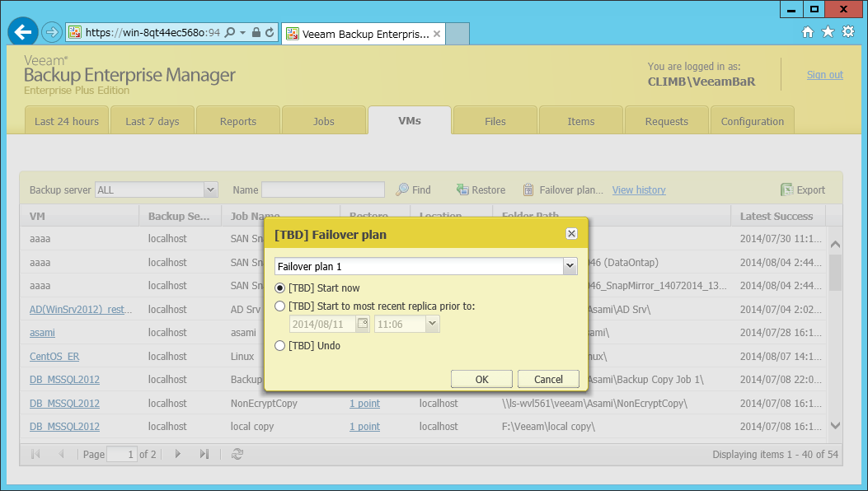Open the Files tab

[495, 121]
